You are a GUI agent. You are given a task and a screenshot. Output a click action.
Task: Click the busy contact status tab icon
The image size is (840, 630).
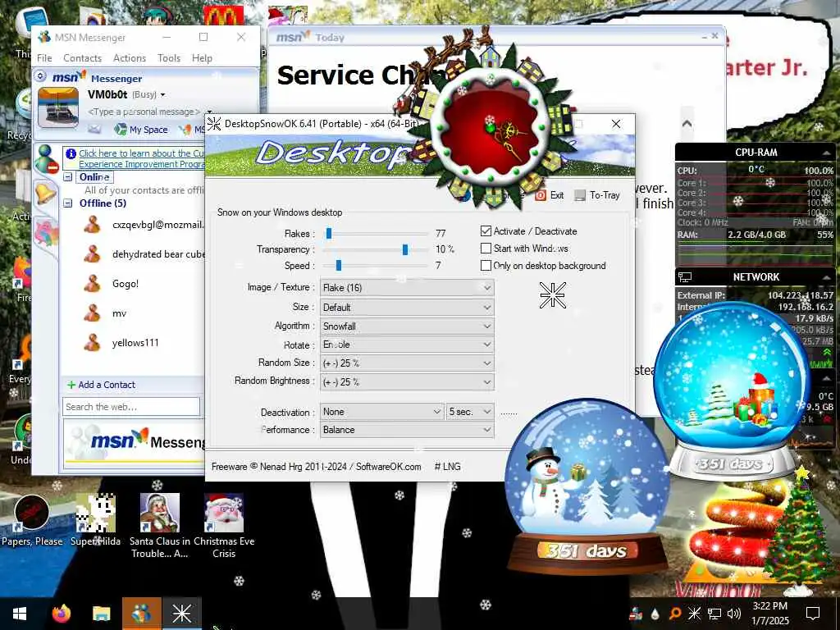click(x=46, y=158)
